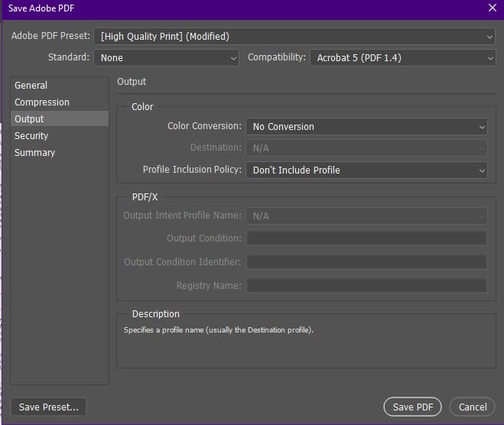Click the disabled Destination dropdown
This screenshot has width=504, height=425.
coord(366,148)
